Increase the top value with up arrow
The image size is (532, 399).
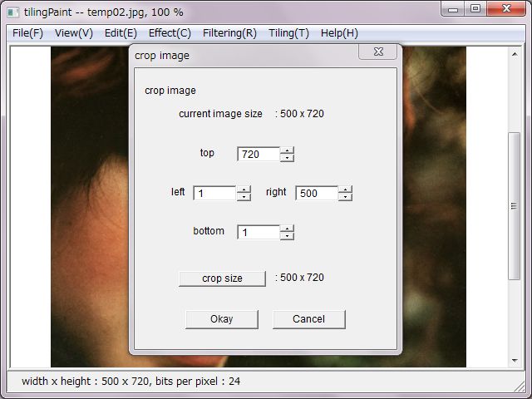click(287, 150)
